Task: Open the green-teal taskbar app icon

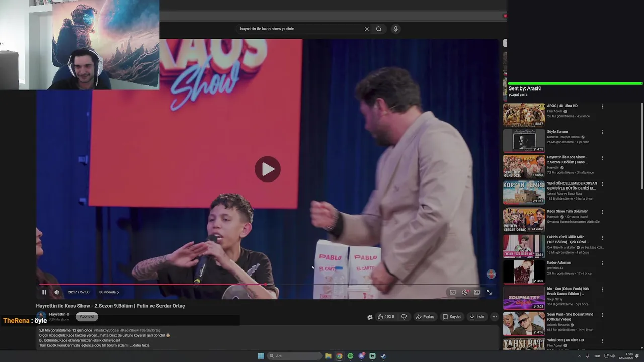Action: coord(372,356)
